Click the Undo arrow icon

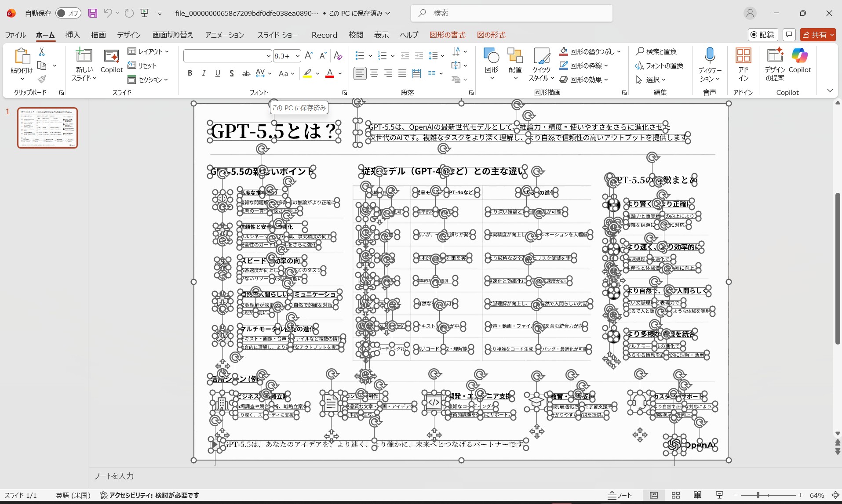coord(108,13)
